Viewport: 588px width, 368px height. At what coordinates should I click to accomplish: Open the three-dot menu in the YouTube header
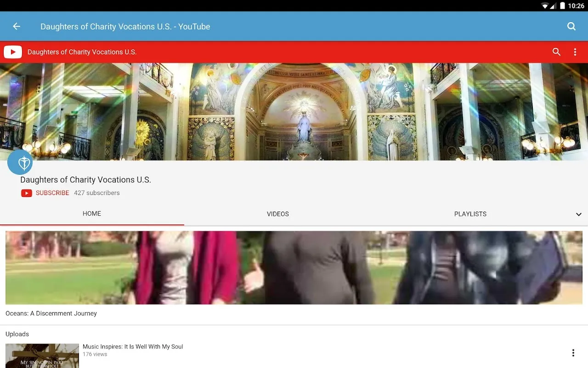point(575,52)
